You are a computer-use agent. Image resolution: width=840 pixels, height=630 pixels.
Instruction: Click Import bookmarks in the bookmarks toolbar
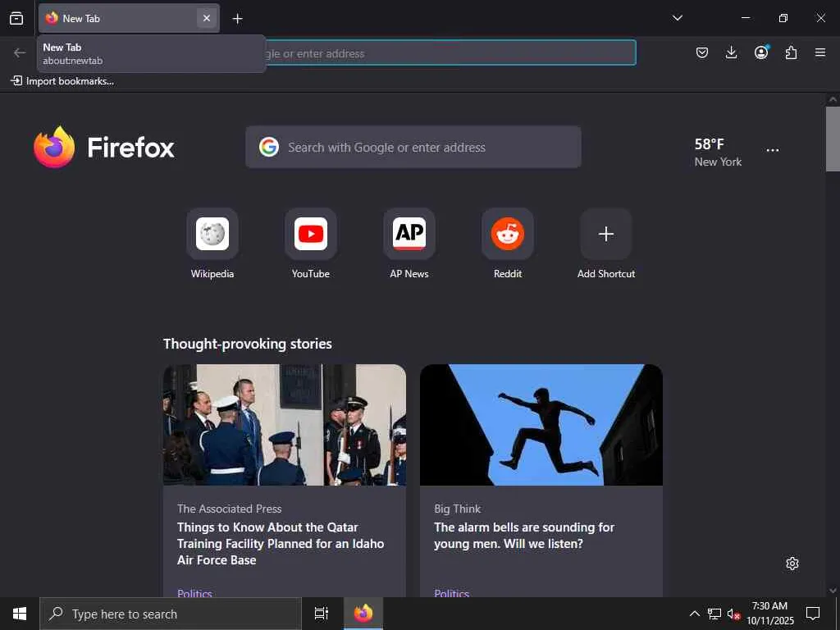tap(62, 81)
